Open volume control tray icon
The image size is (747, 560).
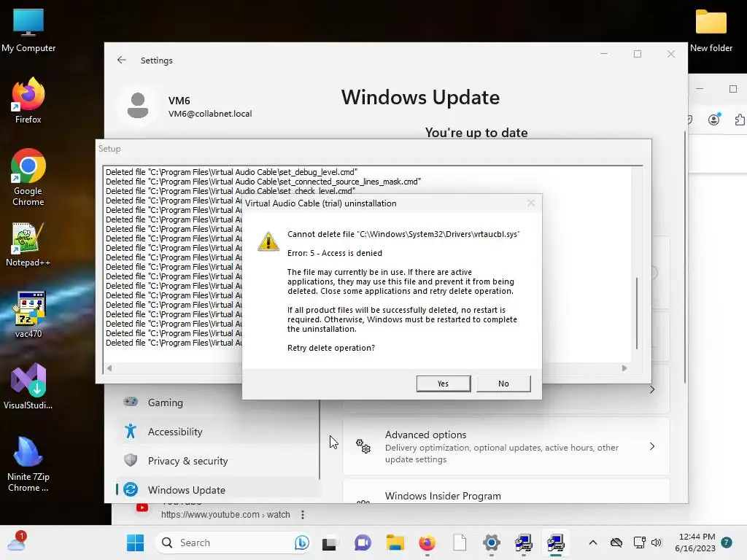(x=657, y=542)
